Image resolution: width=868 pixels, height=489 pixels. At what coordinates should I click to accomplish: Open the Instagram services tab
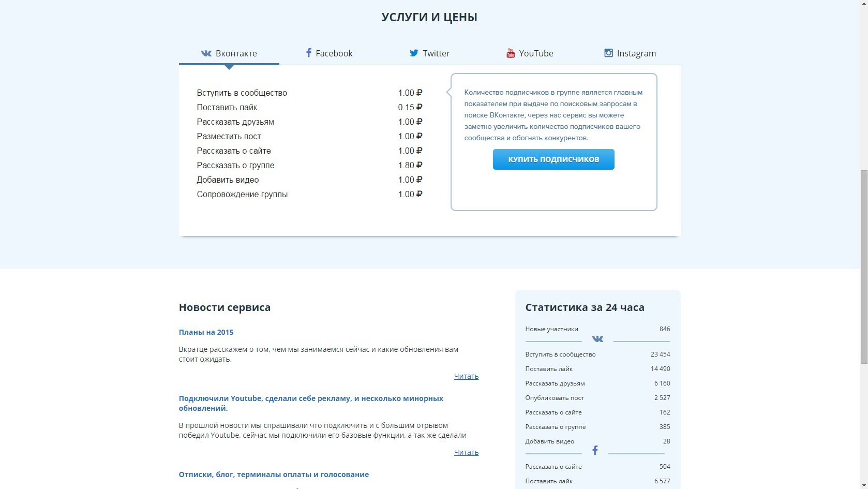coord(630,53)
